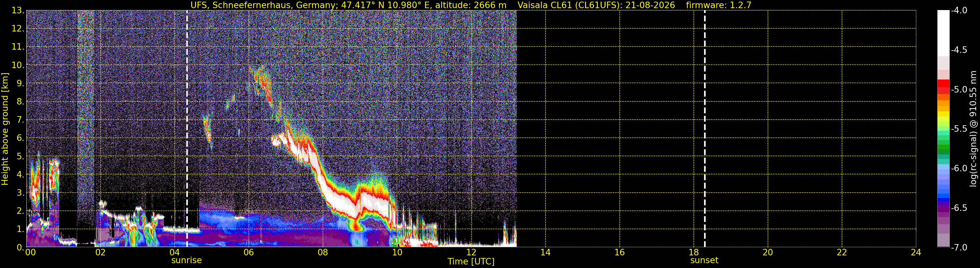980x268 pixels.
Task: Click the 'log(rc-signal) @ 910.55 nm' colorbar label
Action: pyautogui.click(x=973, y=129)
